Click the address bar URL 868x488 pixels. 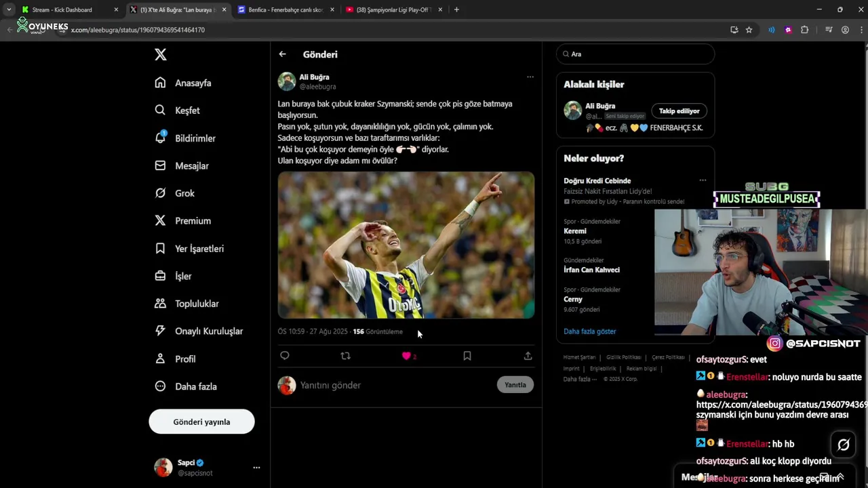(138, 30)
